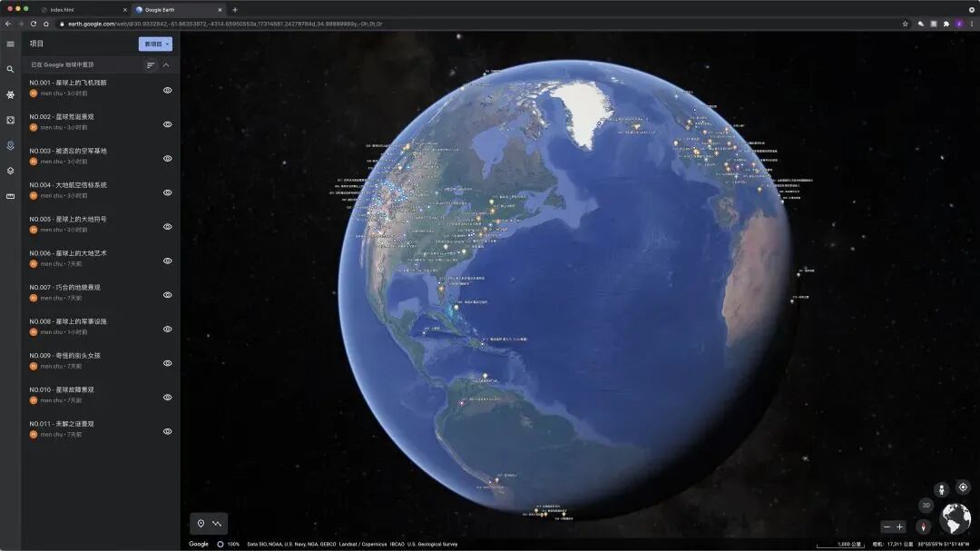Hide project NO.006 with eye icon
Viewport: 980px width, 551px height.
[168, 261]
